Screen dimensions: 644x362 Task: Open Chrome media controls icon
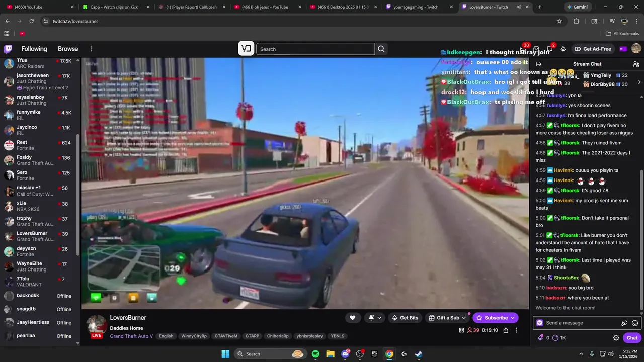(612, 21)
